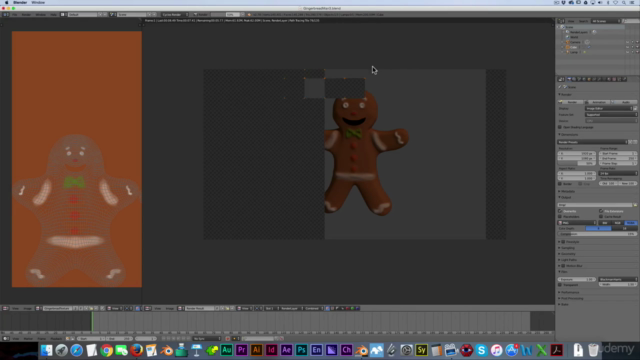
Task: Open Launchpad rocket icon in dock
Action: (x=62, y=350)
